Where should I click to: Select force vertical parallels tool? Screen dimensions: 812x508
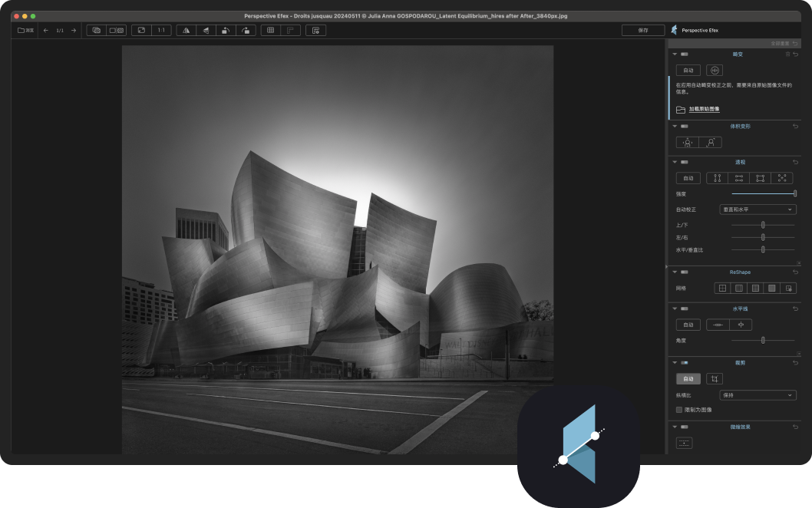pos(718,178)
